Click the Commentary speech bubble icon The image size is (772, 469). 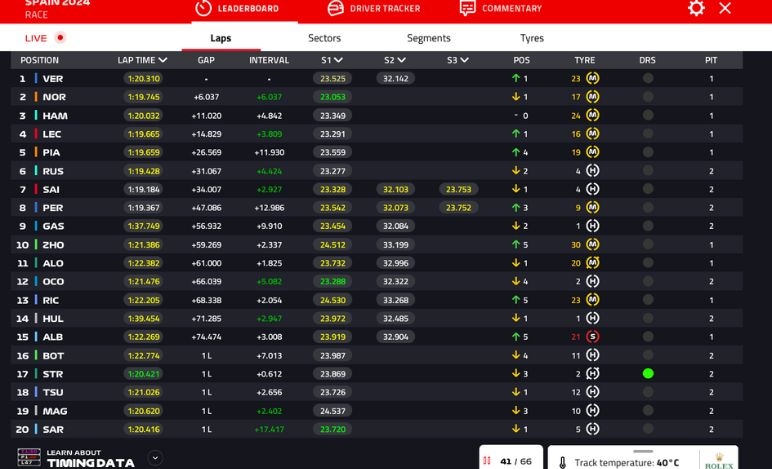tap(467, 8)
